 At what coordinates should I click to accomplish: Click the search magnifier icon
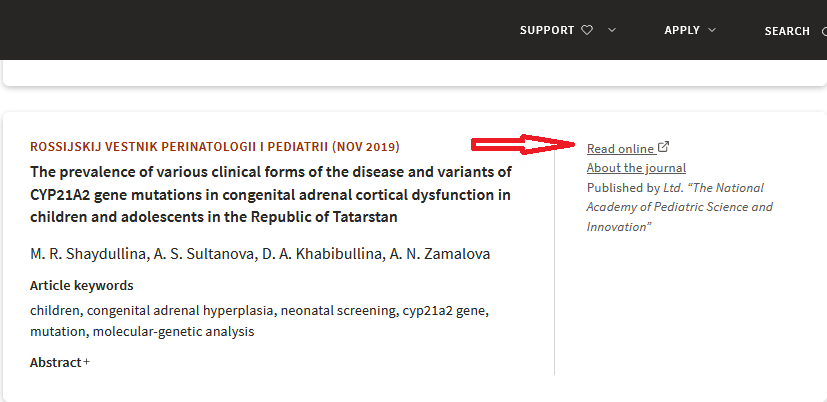pyautogui.click(x=823, y=31)
